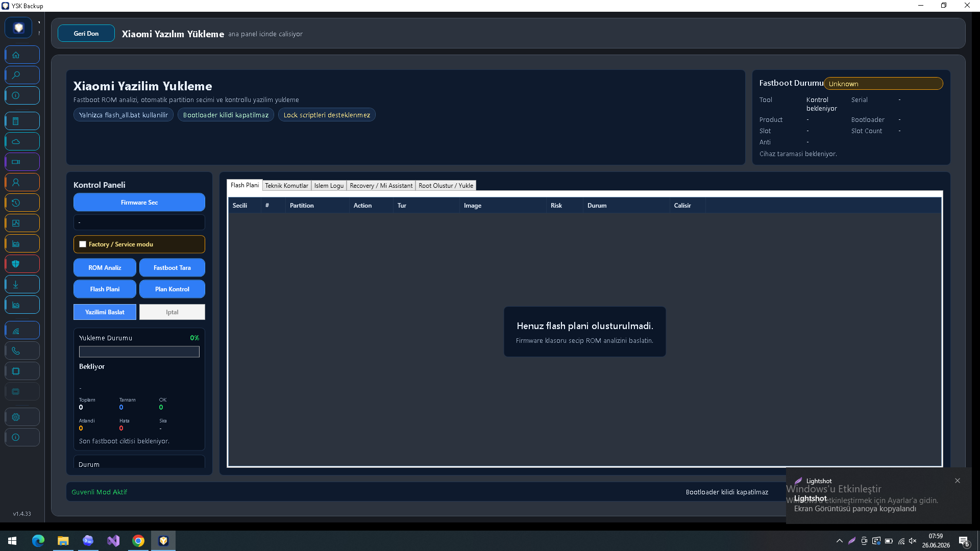Click the Geri Don back button
This screenshot has height=551, width=980.
tap(86, 34)
